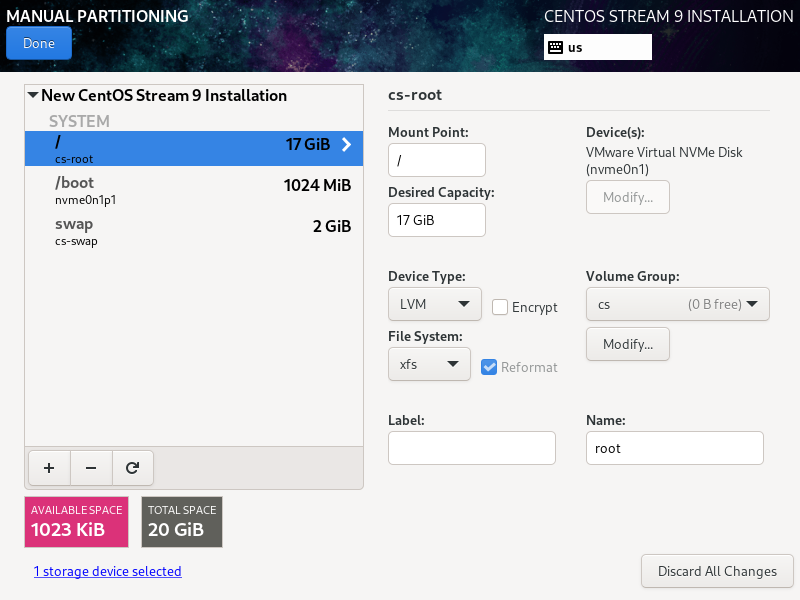Image resolution: width=800 pixels, height=600 pixels.
Task: Focus the Desired Capacity field showing 17 GiB
Action: [437, 220]
